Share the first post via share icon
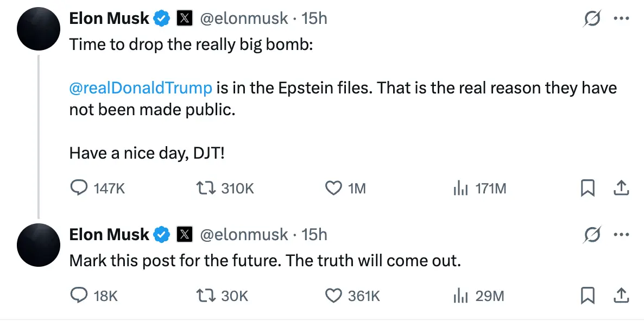 pos(621,187)
